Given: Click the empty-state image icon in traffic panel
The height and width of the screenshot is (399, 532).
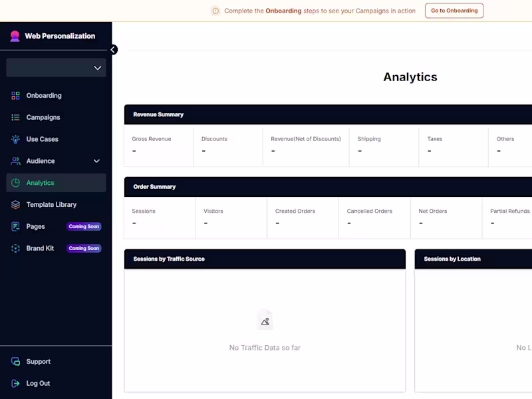Looking at the screenshot, I should (x=265, y=320).
